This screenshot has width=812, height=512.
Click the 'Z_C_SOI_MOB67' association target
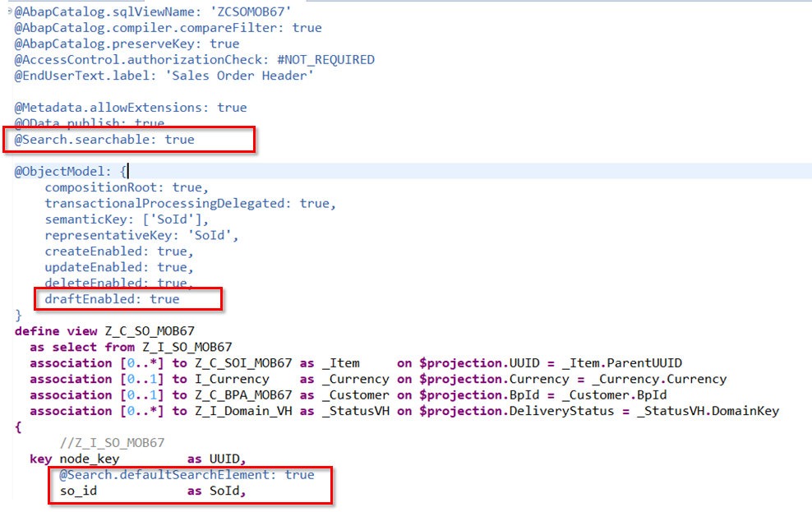(243, 363)
